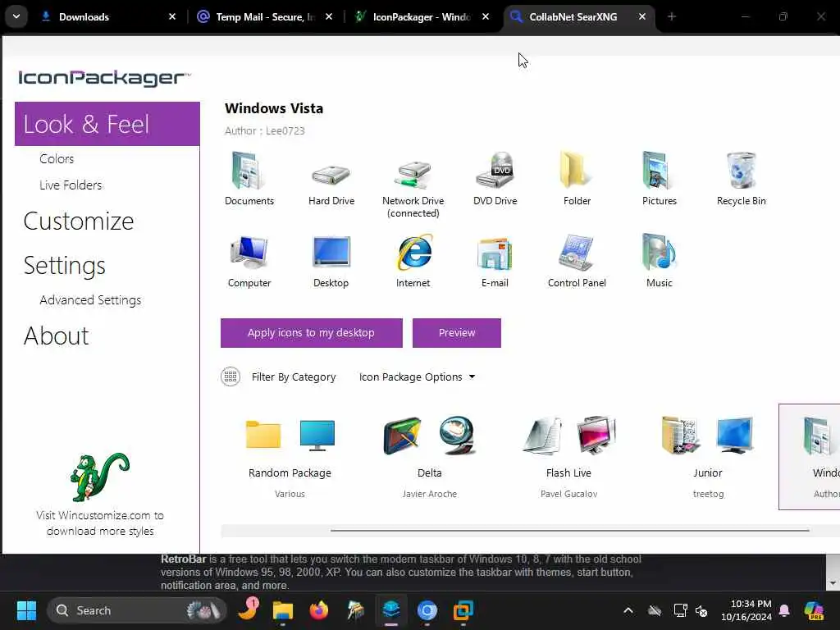The height and width of the screenshot is (630, 840).
Task: Click the Copilot icon in the taskbar
Action: coord(814,610)
